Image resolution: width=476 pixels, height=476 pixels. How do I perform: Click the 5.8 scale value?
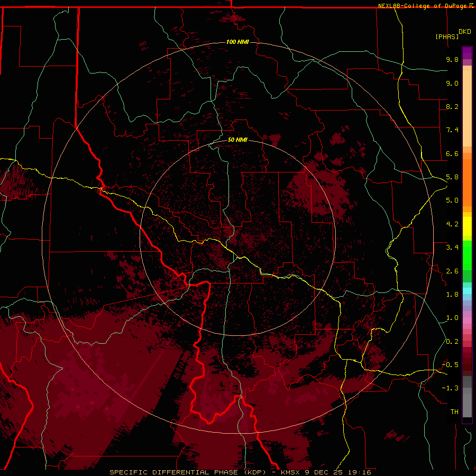(x=452, y=177)
